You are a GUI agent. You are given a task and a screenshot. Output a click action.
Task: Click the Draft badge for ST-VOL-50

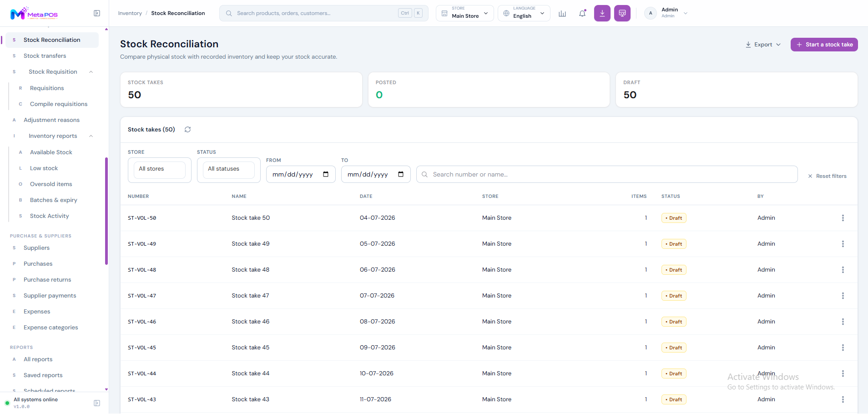coord(674,218)
